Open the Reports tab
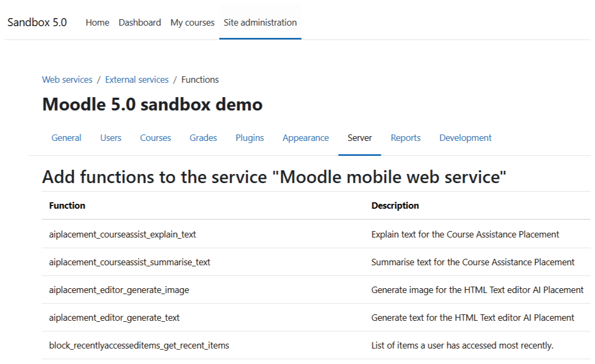This screenshot has width=595, height=364. tap(405, 138)
